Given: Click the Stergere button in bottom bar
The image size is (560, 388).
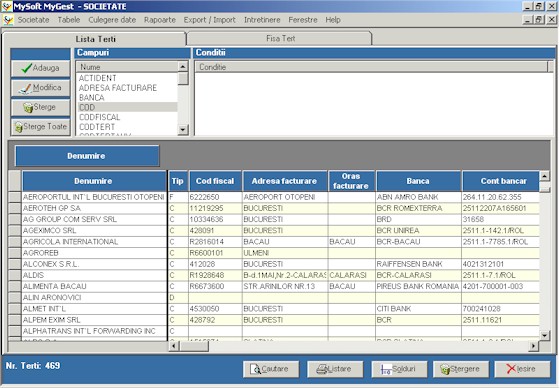Looking at the screenshot, I should (x=461, y=369).
